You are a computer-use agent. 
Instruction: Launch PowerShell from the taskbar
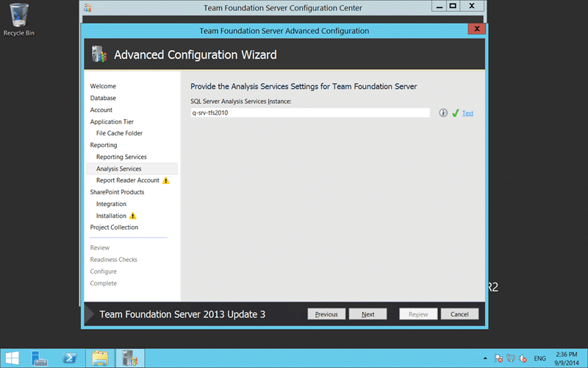[x=70, y=358]
